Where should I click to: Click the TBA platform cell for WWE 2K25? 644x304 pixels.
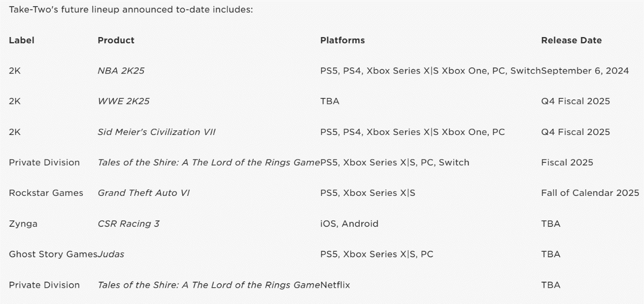(x=329, y=102)
